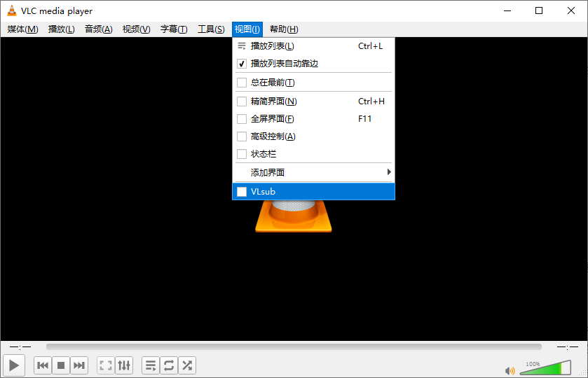Enable 高级控制(A) advanced controls
Screen dimensions: 588x378
pyautogui.click(x=242, y=136)
